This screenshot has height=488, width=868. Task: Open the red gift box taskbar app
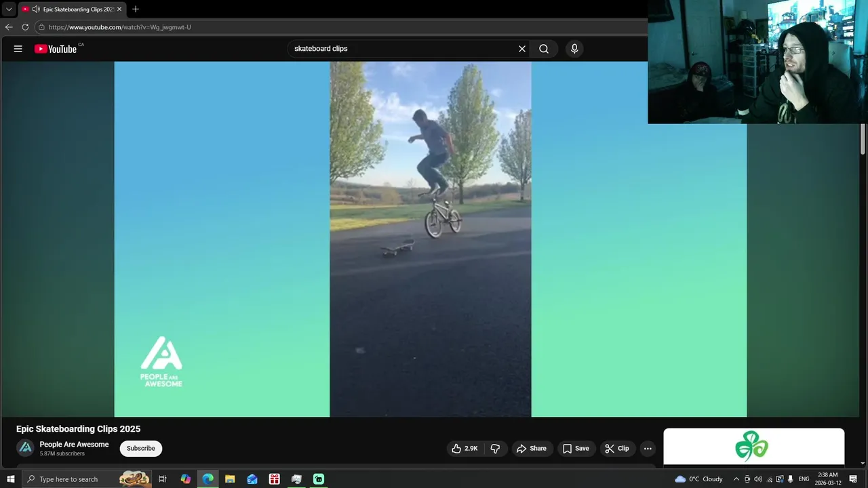[274, 479]
